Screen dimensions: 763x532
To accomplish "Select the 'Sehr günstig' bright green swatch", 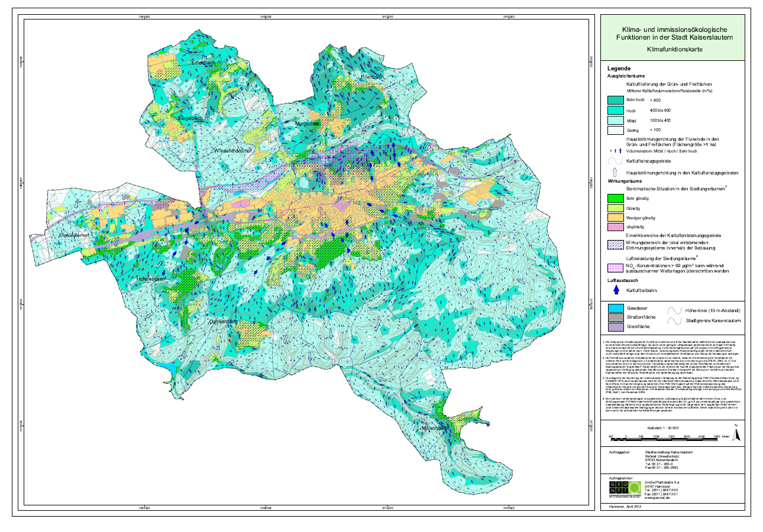I will 616,199.
